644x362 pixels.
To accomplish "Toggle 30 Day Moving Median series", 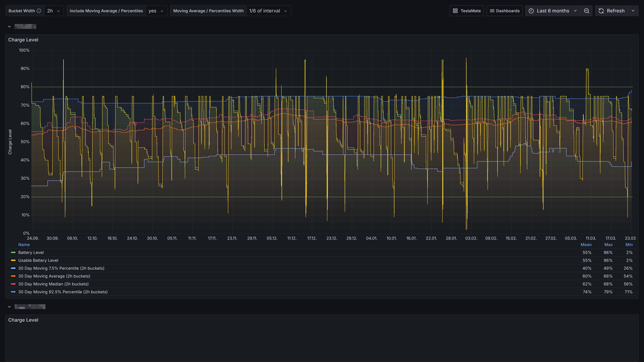I will pyautogui.click(x=53, y=284).
